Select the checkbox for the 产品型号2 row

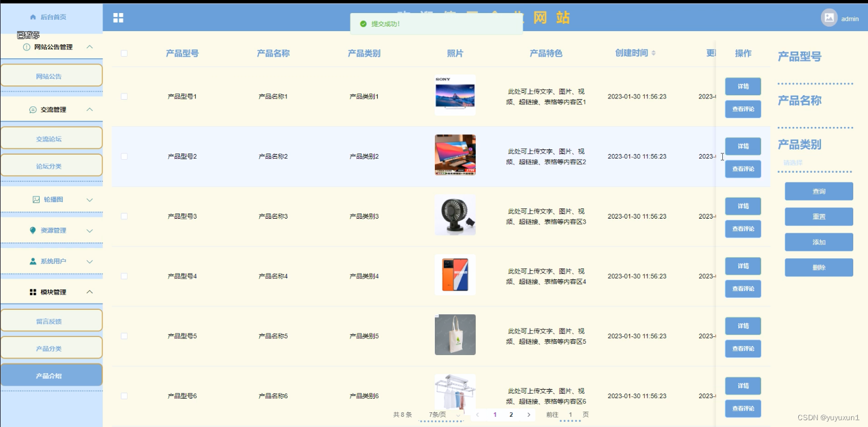pos(124,156)
